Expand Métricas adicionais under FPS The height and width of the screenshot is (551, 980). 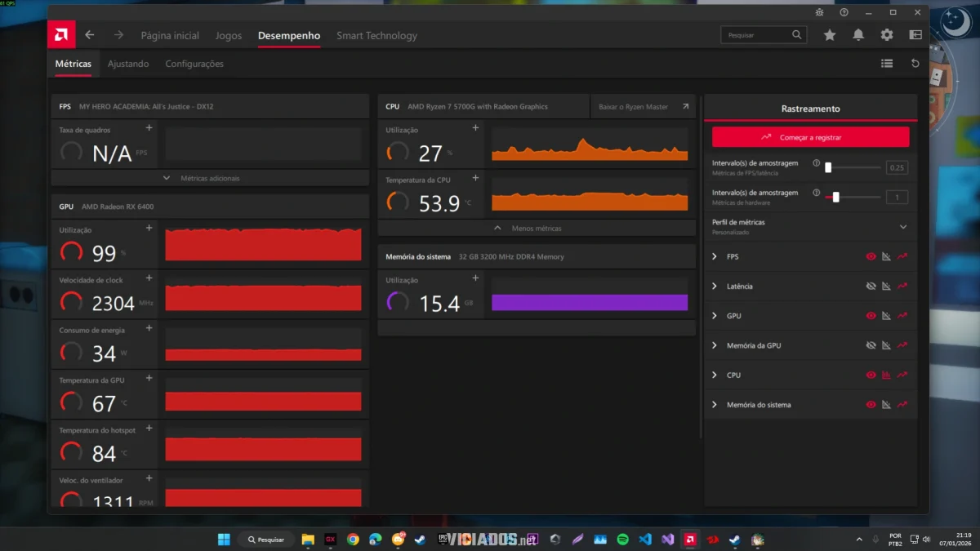(x=206, y=178)
